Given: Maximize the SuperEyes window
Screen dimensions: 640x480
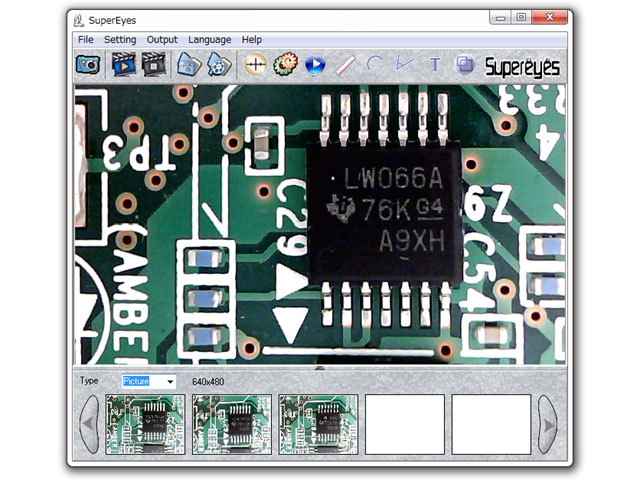Looking at the screenshot, I should [521, 18].
